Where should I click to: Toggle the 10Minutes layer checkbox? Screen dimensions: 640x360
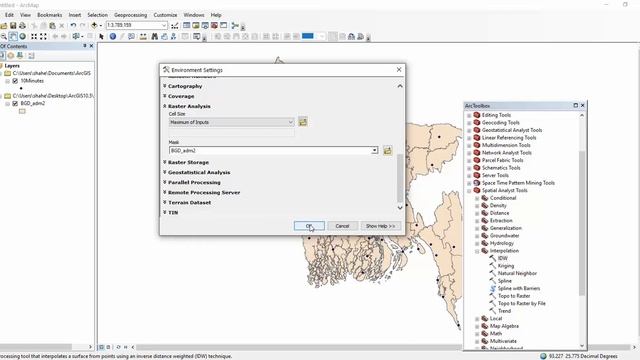[15, 81]
